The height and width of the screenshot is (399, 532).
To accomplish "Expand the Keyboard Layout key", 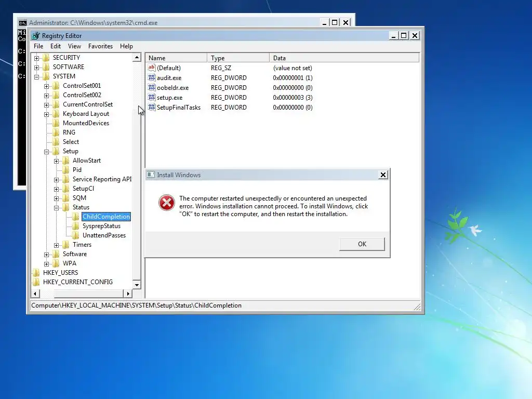I will [x=46, y=114].
